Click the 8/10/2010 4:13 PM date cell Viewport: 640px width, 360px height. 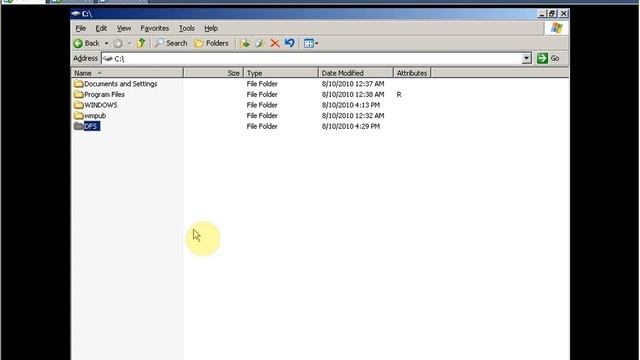351,105
